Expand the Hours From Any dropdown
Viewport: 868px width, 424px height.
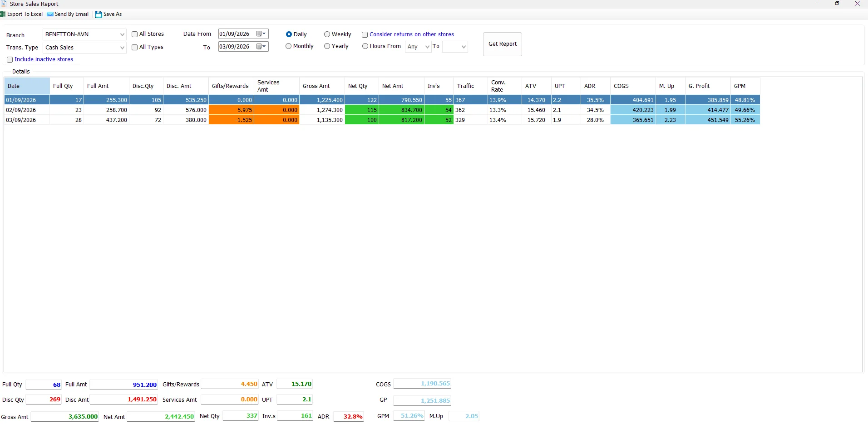click(418, 47)
